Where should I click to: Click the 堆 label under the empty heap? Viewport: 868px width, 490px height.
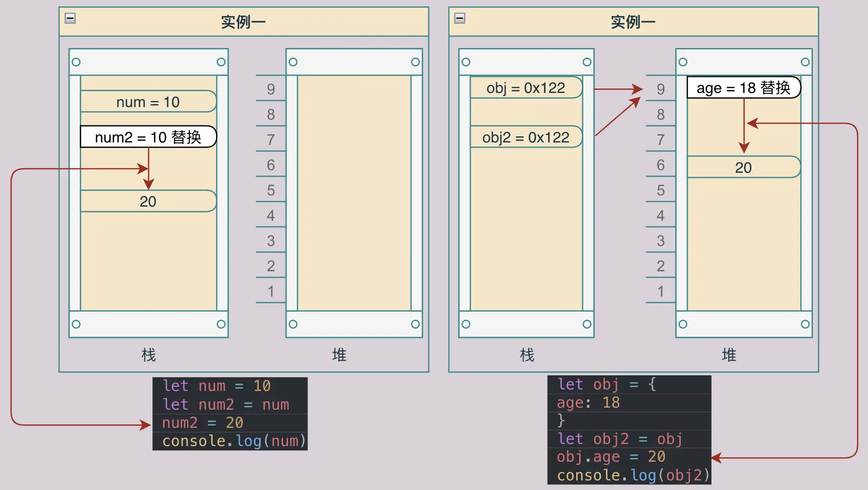[339, 355]
